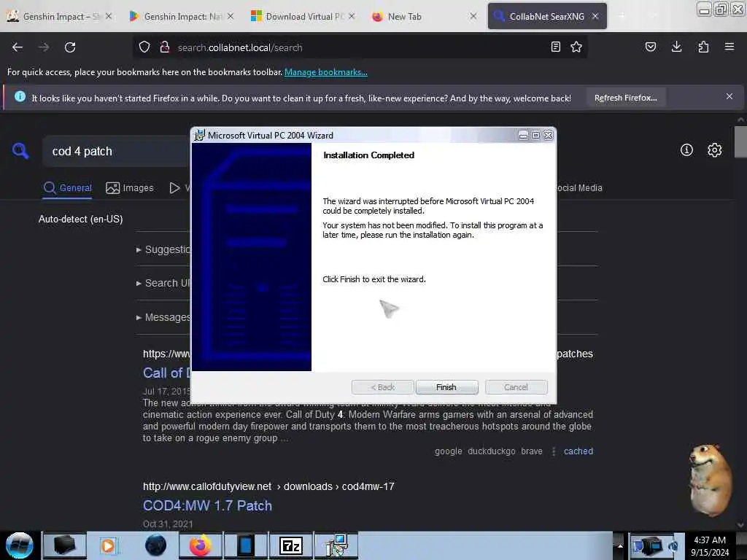Open the Windows Start orb
The height and width of the screenshot is (560, 747).
pos(20,545)
